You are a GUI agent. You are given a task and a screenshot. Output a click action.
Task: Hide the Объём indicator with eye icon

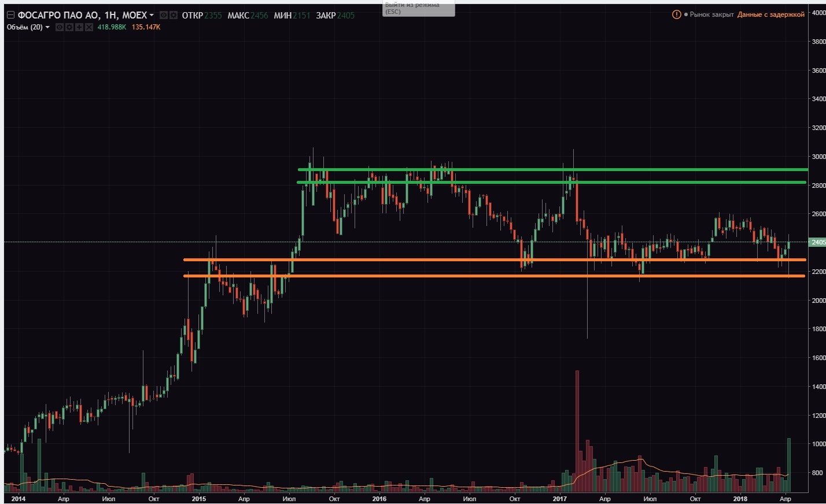(x=60, y=27)
